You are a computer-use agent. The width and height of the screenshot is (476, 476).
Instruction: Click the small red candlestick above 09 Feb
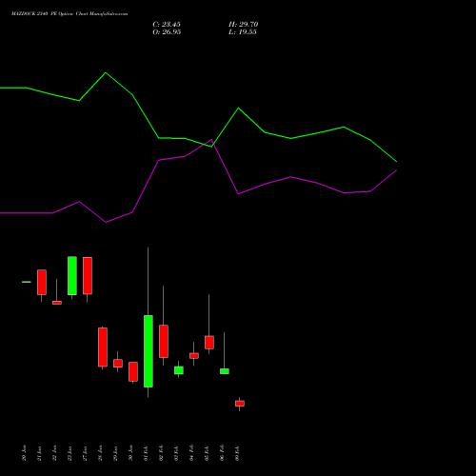[240, 404]
